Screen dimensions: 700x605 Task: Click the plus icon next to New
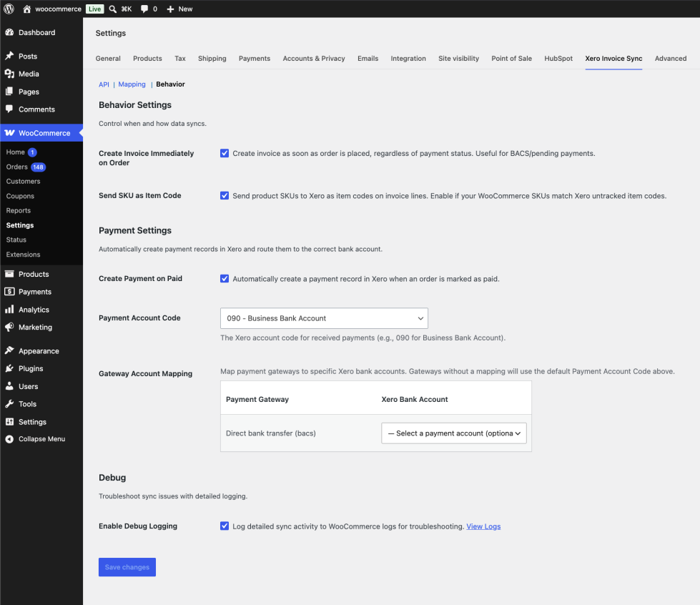coord(170,9)
